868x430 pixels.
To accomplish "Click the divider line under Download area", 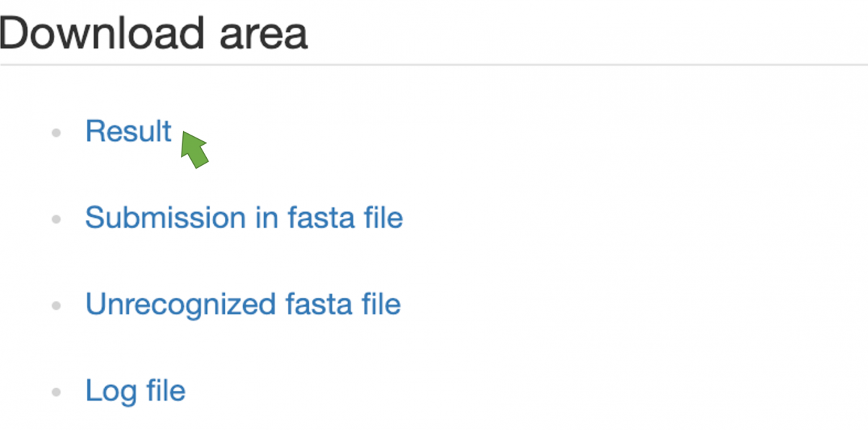I will [x=434, y=64].
